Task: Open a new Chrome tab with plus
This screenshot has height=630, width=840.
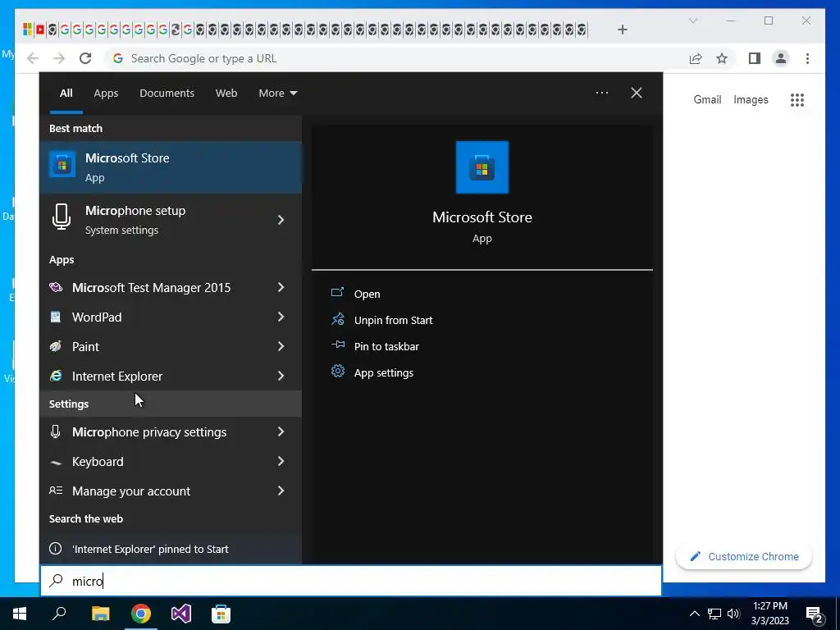Action: pyautogui.click(x=622, y=30)
